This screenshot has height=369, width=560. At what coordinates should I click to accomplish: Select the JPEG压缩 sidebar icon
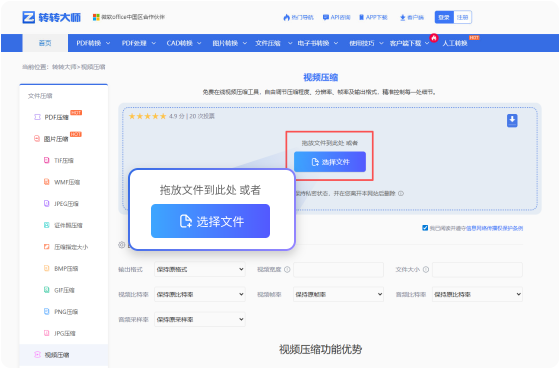pos(46,203)
